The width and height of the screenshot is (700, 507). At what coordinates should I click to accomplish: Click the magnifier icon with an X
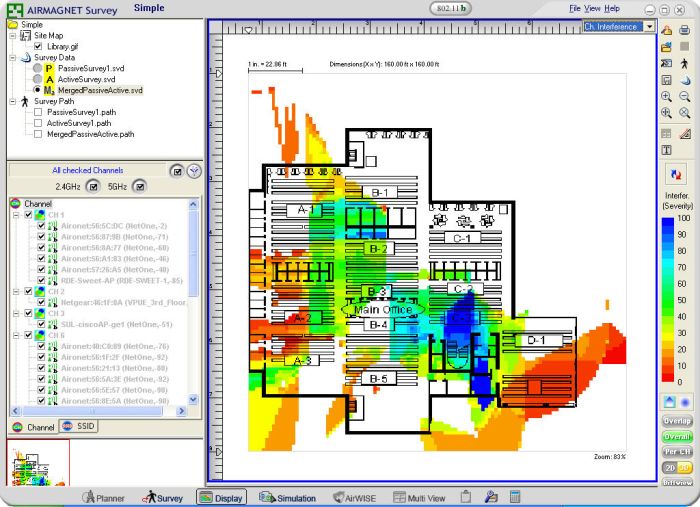(x=684, y=112)
